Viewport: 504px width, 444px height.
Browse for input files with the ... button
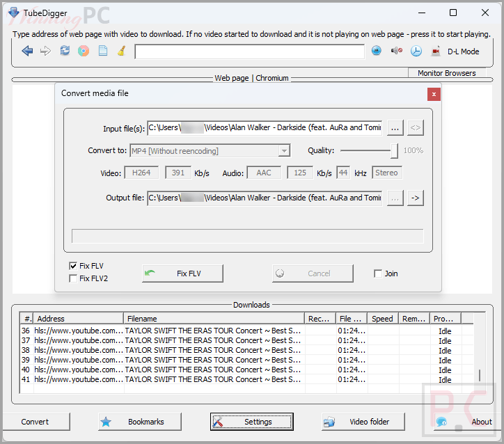[x=395, y=128]
